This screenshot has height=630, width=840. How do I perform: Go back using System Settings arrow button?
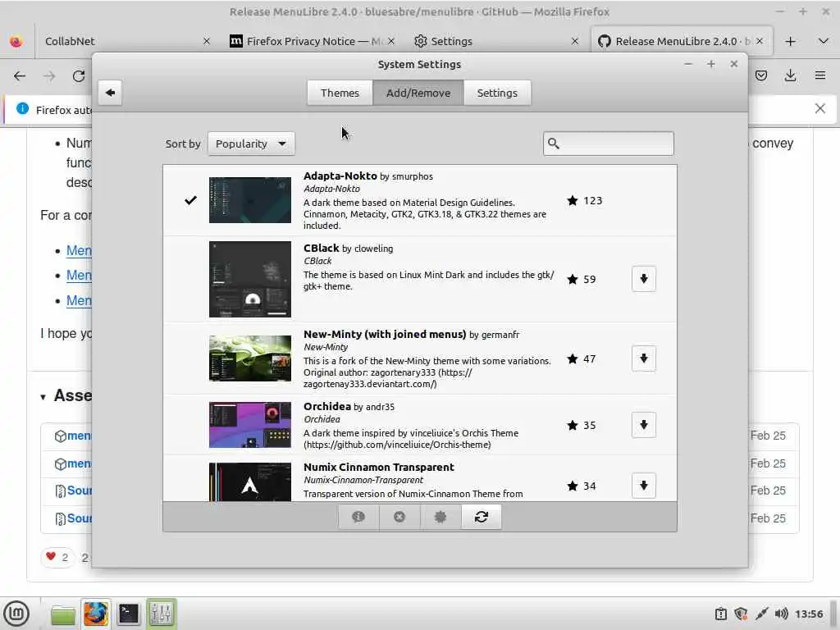pyautogui.click(x=110, y=93)
